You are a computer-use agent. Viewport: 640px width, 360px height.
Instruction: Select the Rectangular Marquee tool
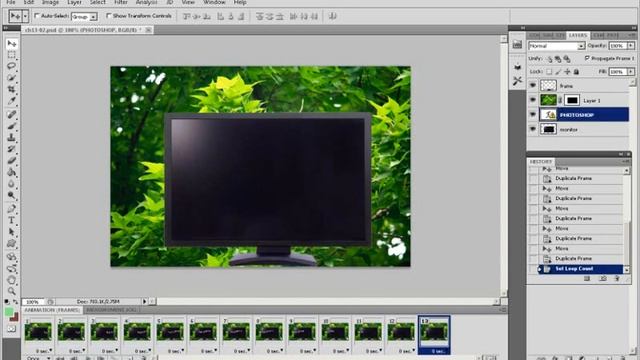11,55
